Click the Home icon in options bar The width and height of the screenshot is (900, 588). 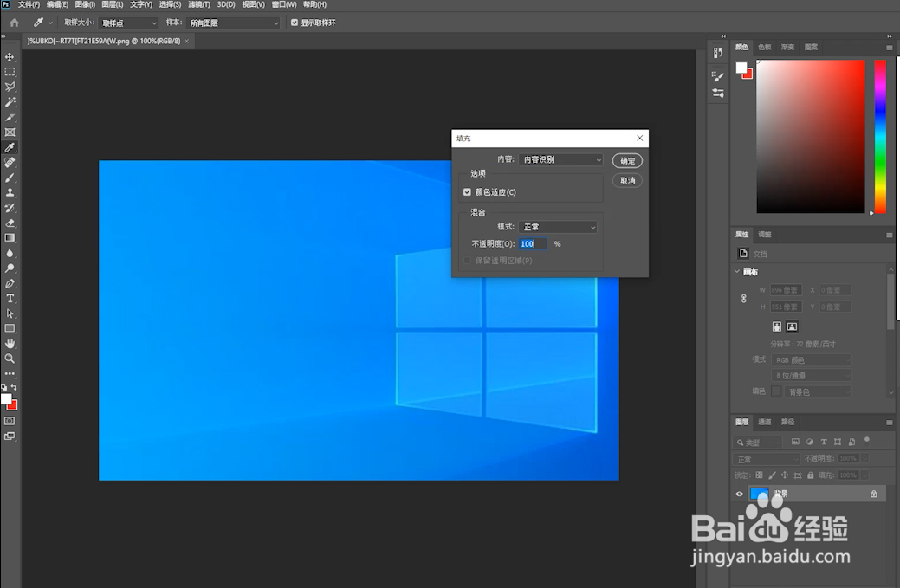click(15, 23)
